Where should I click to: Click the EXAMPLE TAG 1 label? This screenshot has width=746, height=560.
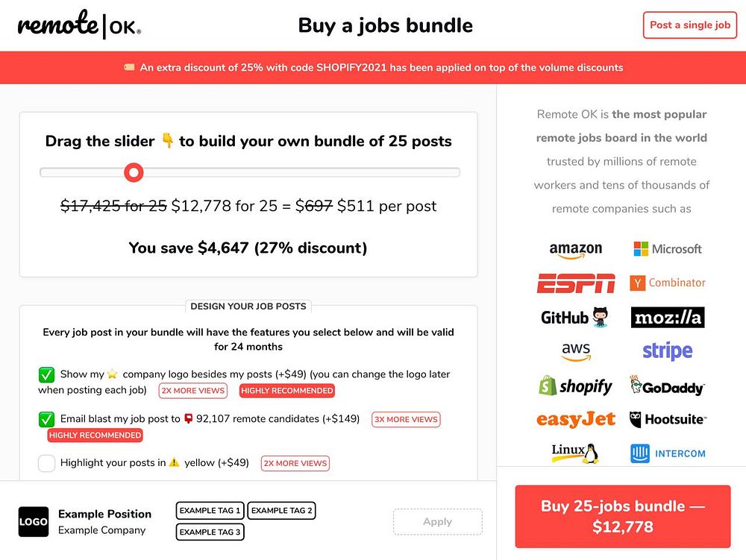(210, 511)
